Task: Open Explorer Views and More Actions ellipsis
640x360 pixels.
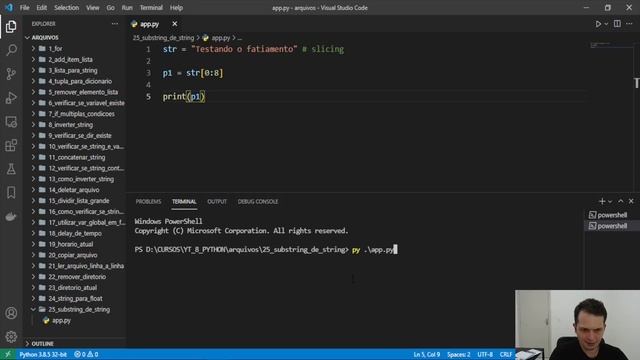Action: [115, 24]
